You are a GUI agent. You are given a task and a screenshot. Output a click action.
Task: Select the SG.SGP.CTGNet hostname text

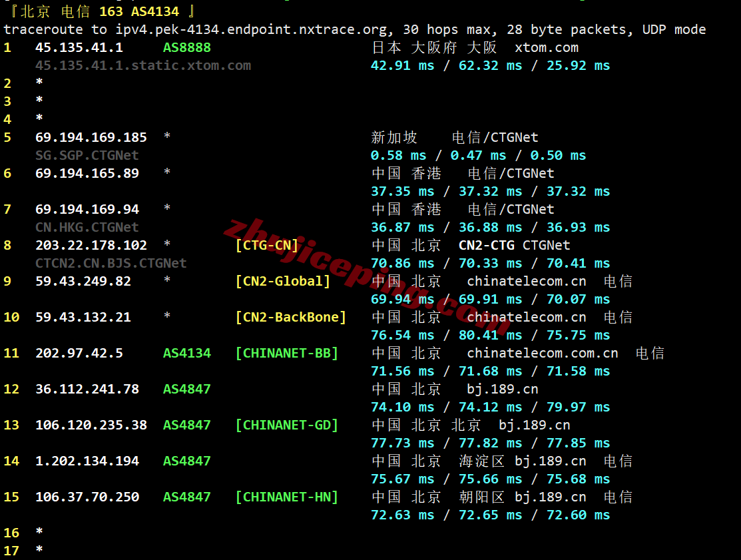point(87,155)
